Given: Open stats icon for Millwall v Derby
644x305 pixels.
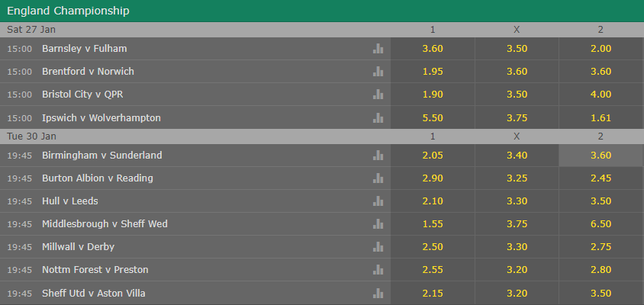Looking at the screenshot, I should click(x=378, y=247).
